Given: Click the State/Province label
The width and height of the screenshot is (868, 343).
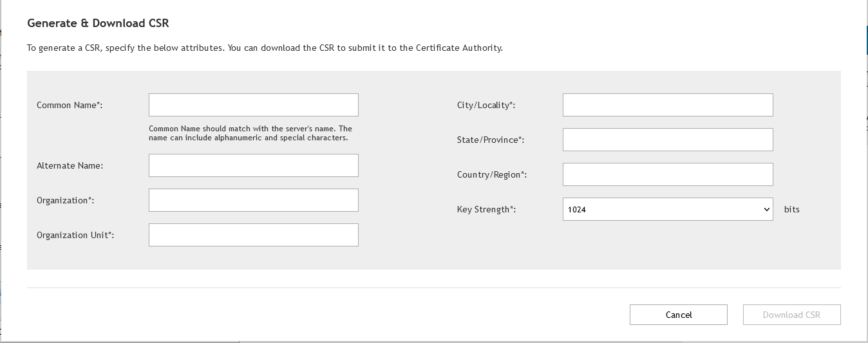Looking at the screenshot, I should click(x=491, y=140).
